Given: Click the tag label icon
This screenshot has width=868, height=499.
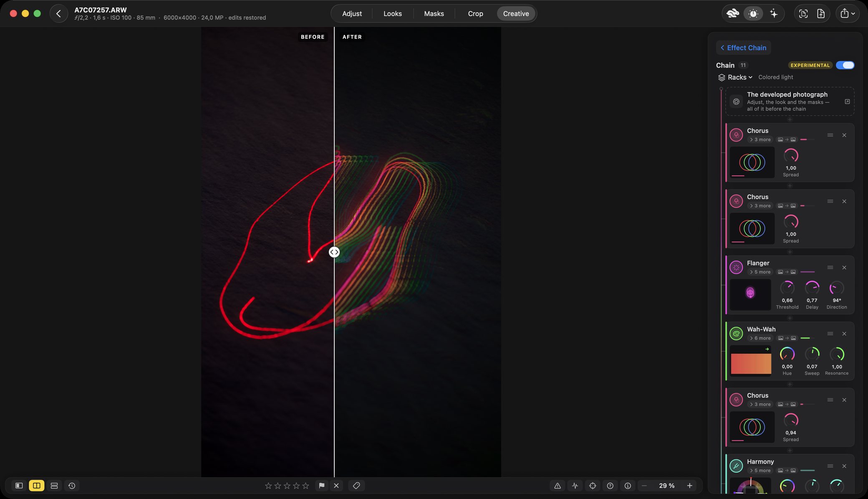Looking at the screenshot, I should (x=356, y=486).
